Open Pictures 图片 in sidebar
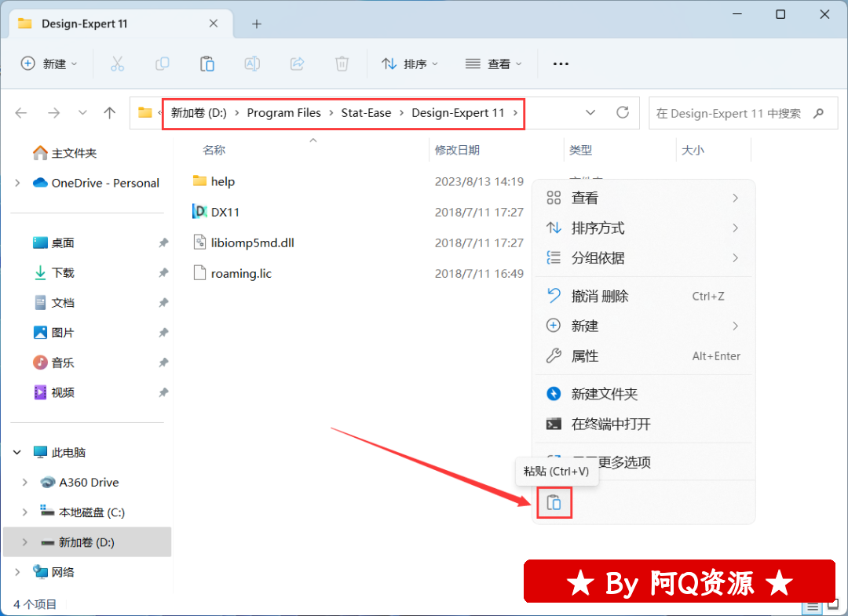The height and width of the screenshot is (616, 848). (x=53, y=332)
